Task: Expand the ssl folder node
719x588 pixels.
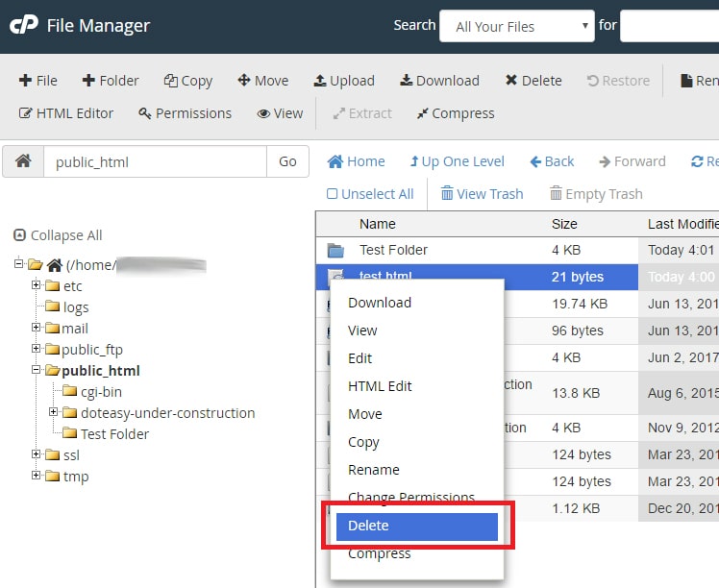Action: (36, 453)
